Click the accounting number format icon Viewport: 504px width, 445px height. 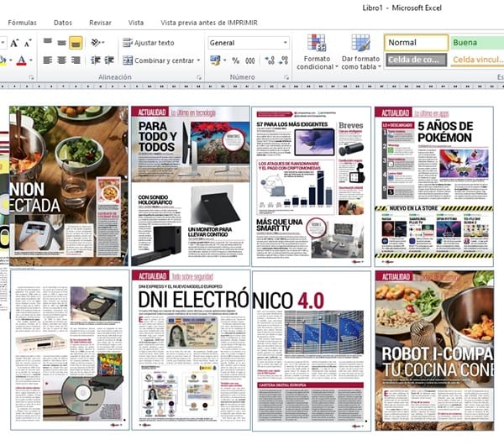(215, 60)
